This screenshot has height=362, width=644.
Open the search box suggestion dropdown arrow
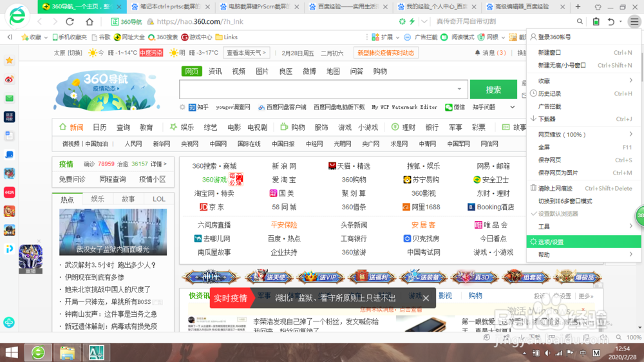[x=459, y=89]
